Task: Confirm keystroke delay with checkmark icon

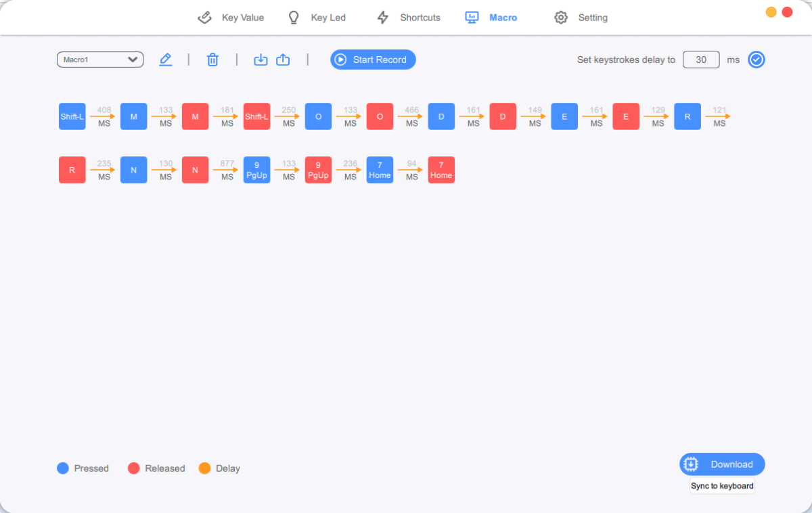Action: (756, 60)
